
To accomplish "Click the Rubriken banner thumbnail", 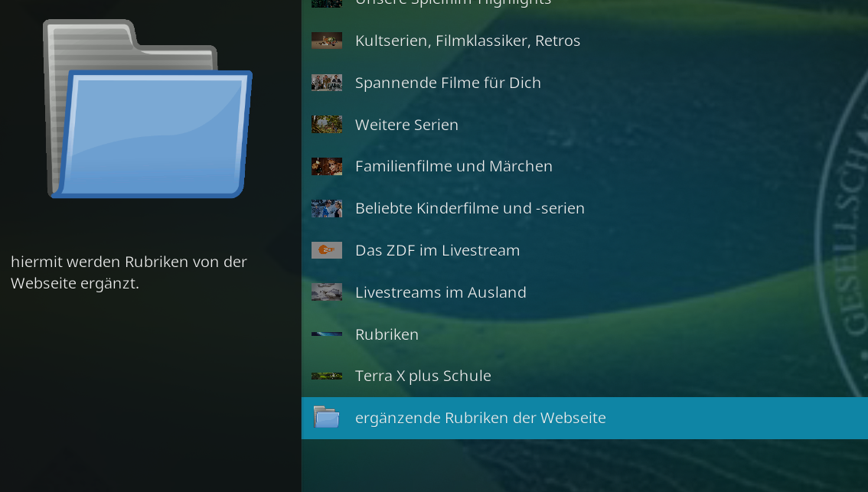I will pos(327,334).
